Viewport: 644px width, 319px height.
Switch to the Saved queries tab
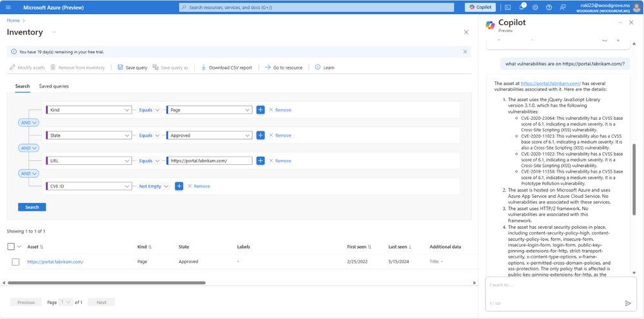point(54,86)
